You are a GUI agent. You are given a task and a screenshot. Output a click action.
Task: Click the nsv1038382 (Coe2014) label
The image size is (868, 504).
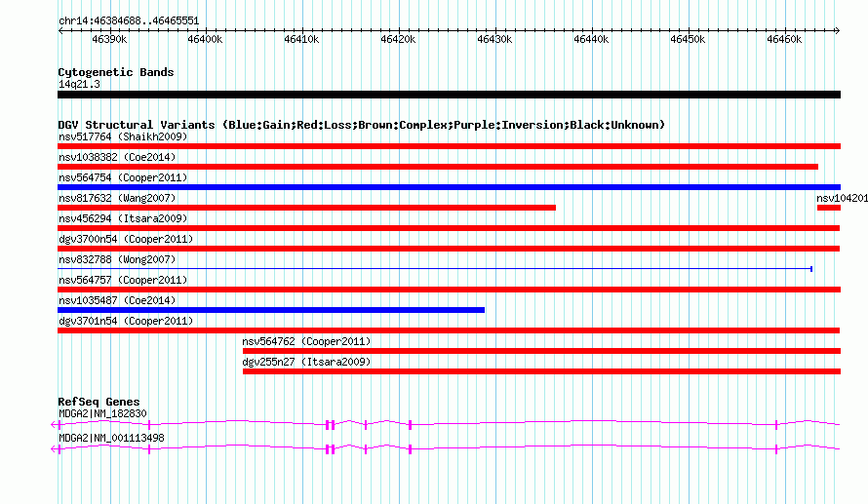coord(117,157)
